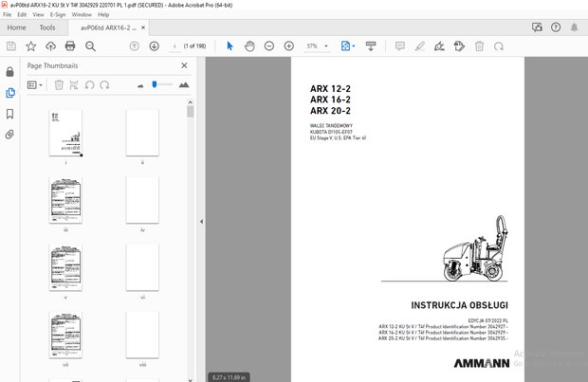Open the View menu
588x382 pixels.
(x=38, y=14)
